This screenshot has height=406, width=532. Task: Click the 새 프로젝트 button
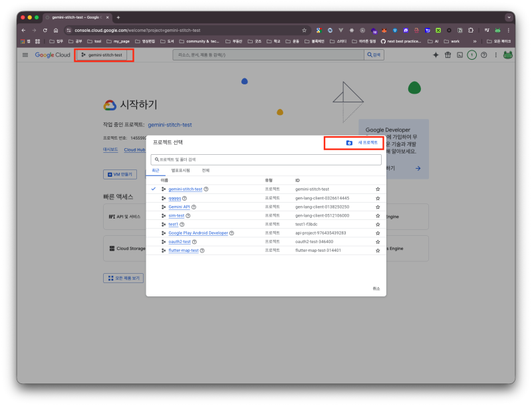click(x=362, y=143)
